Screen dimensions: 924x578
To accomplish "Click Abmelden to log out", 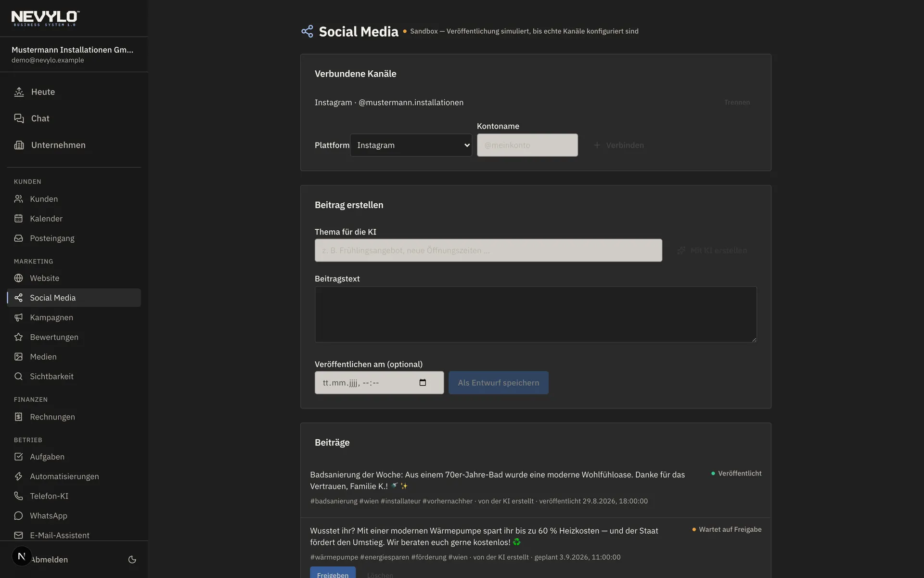I will [50, 560].
